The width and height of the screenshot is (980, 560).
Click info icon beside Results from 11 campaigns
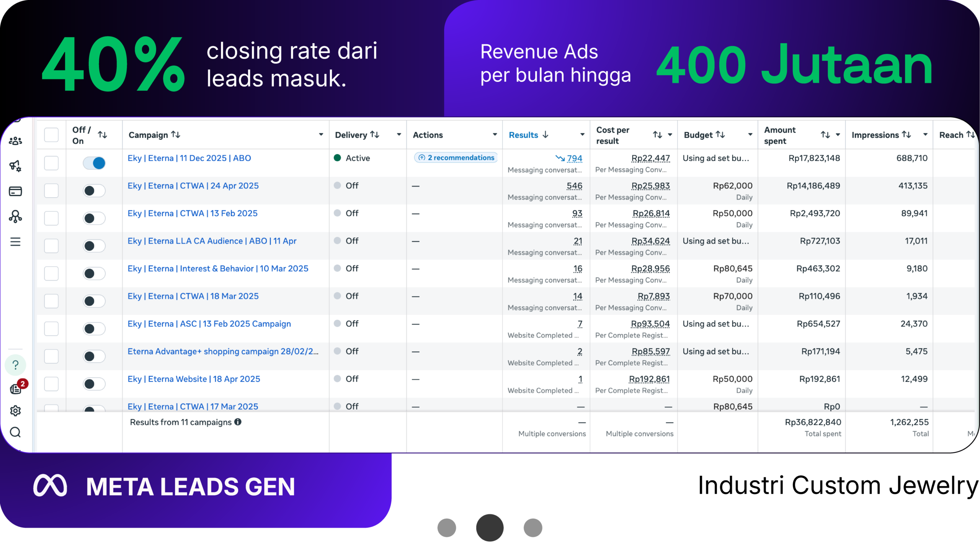coord(238,422)
